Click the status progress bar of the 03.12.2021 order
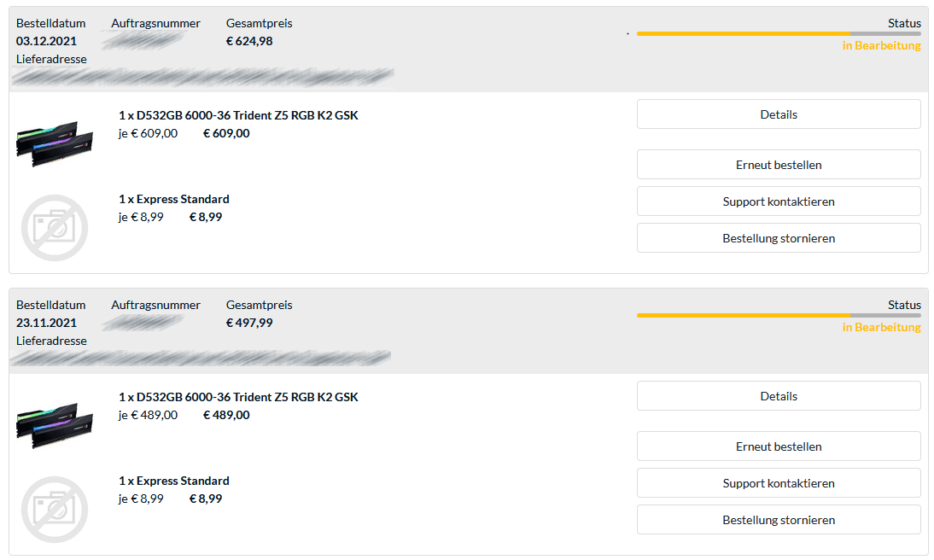Screen dimensions: 934x560 pos(778,33)
